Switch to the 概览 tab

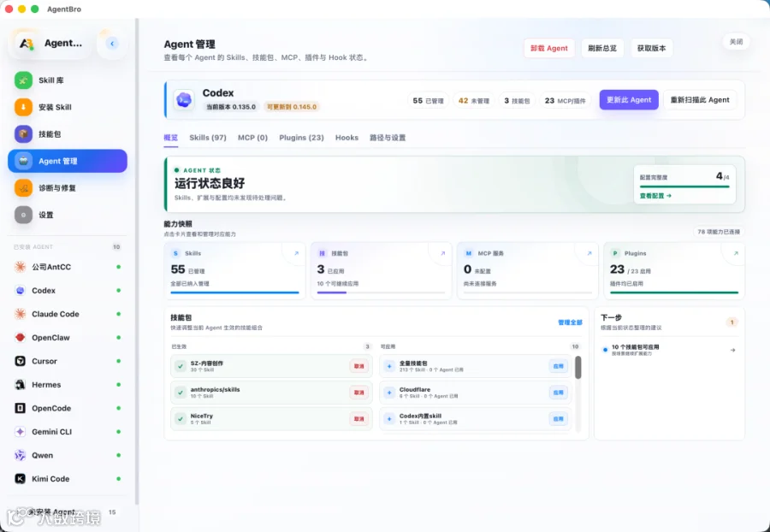coord(171,138)
